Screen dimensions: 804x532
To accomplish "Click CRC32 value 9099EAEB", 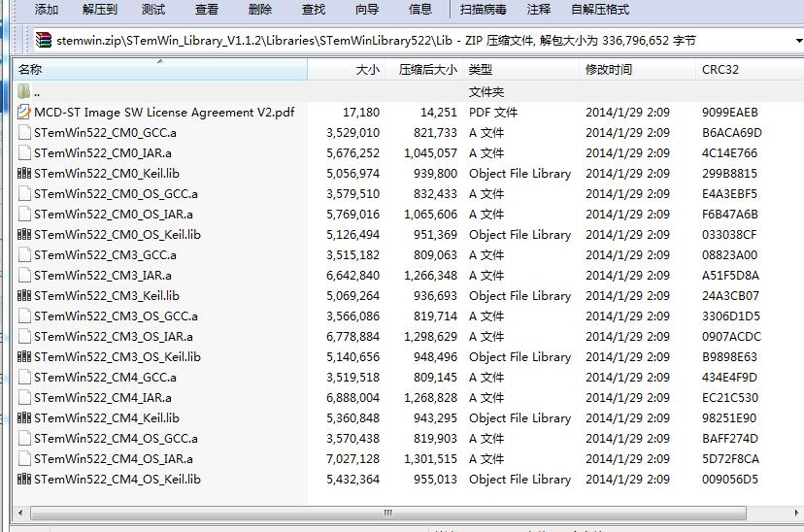I will click(x=729, y=112).
